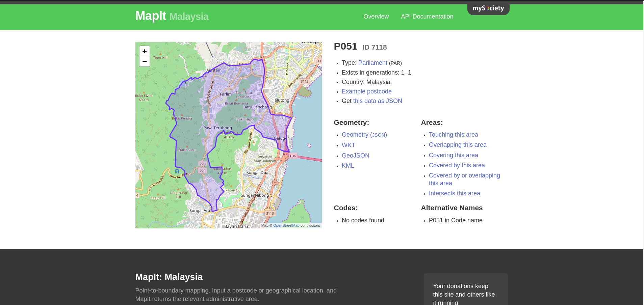View areas covering this area
Screen dimensions: 644x305
[453, 155]
